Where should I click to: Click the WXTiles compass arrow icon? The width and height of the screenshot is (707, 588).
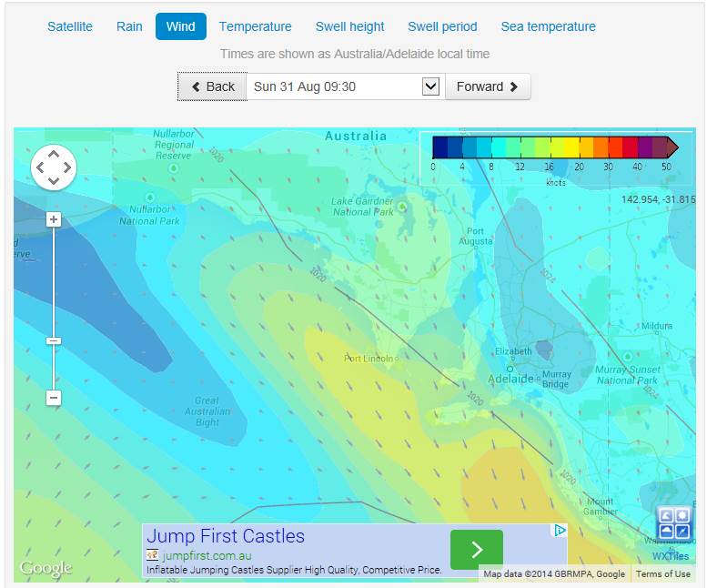[682, 532]
